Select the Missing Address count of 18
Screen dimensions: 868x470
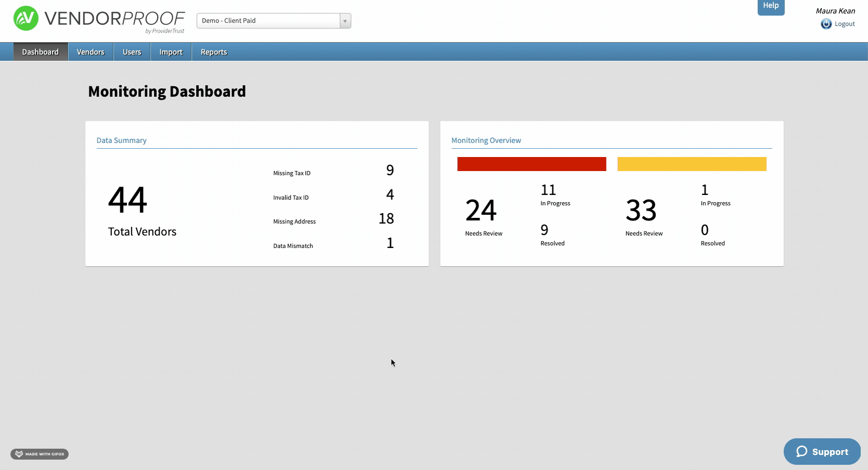coord(386,219)
